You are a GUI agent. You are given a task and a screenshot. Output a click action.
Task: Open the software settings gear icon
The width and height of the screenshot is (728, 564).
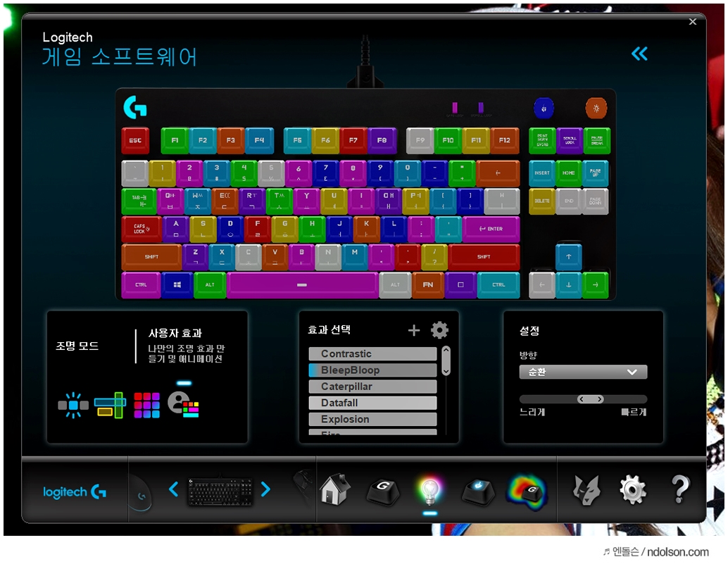pos(632,490)
